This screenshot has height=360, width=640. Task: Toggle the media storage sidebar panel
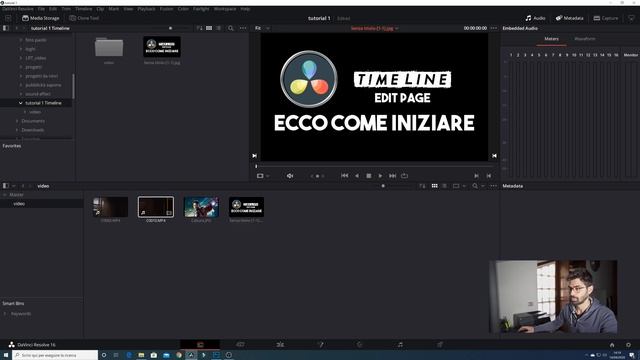click(6, 28)
